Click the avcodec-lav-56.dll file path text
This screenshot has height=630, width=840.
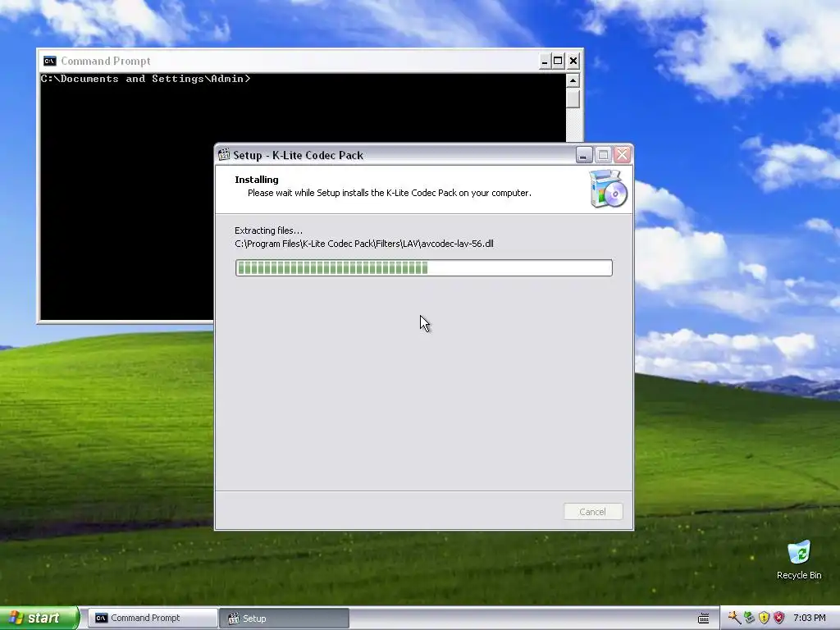pyautogui.click(x=363, y=244)
